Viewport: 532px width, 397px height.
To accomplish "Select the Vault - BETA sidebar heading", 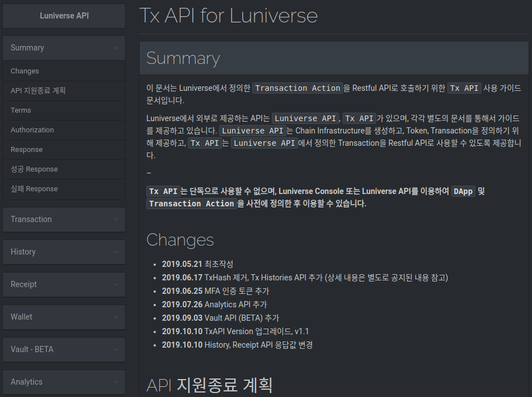I will pyautogui.click(x=64, y=349).
